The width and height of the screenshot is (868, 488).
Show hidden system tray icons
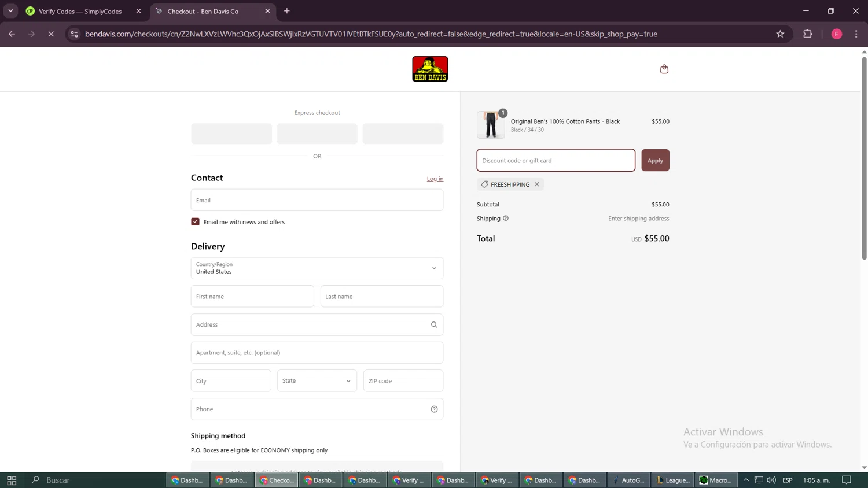746,480
